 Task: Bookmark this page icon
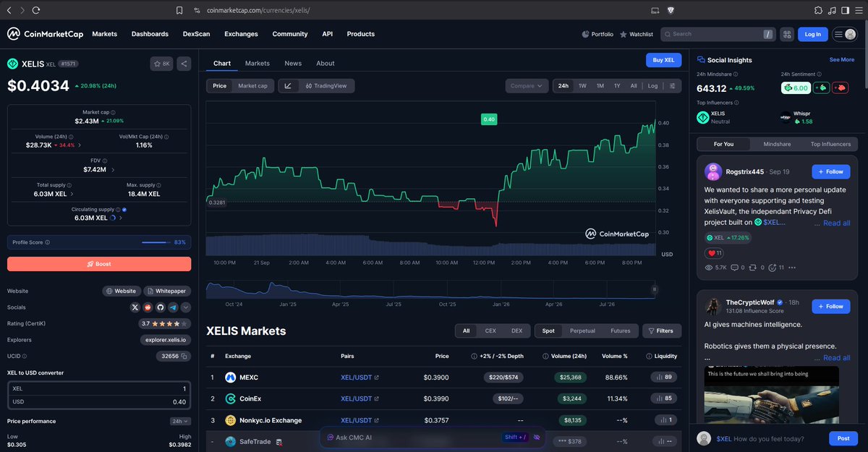pyautogui.click(x=179, y=11)
